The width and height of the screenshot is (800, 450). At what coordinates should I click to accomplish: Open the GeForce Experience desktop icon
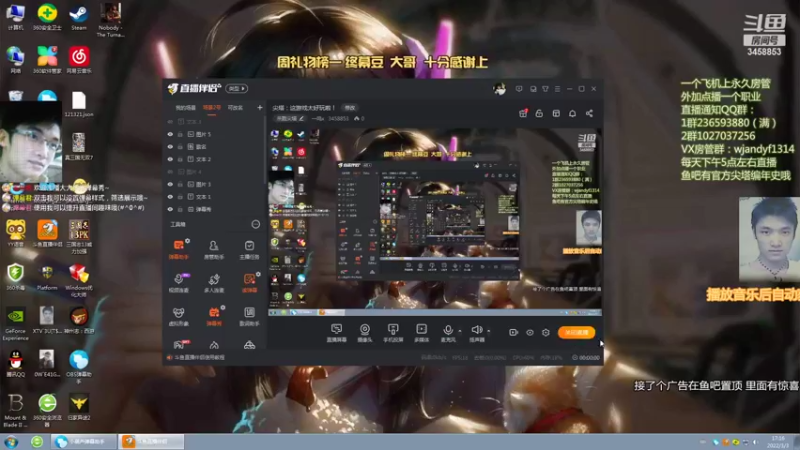pos(15,325)
